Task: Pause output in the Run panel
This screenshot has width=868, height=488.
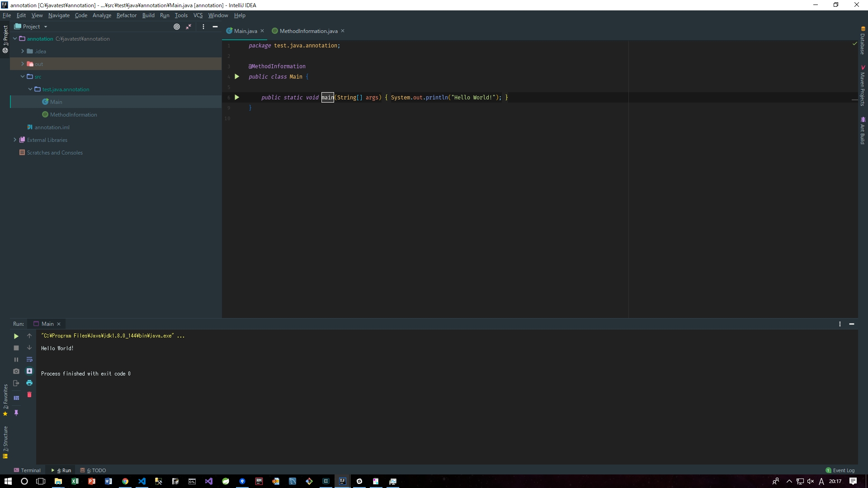Action: tap(16, 360)
